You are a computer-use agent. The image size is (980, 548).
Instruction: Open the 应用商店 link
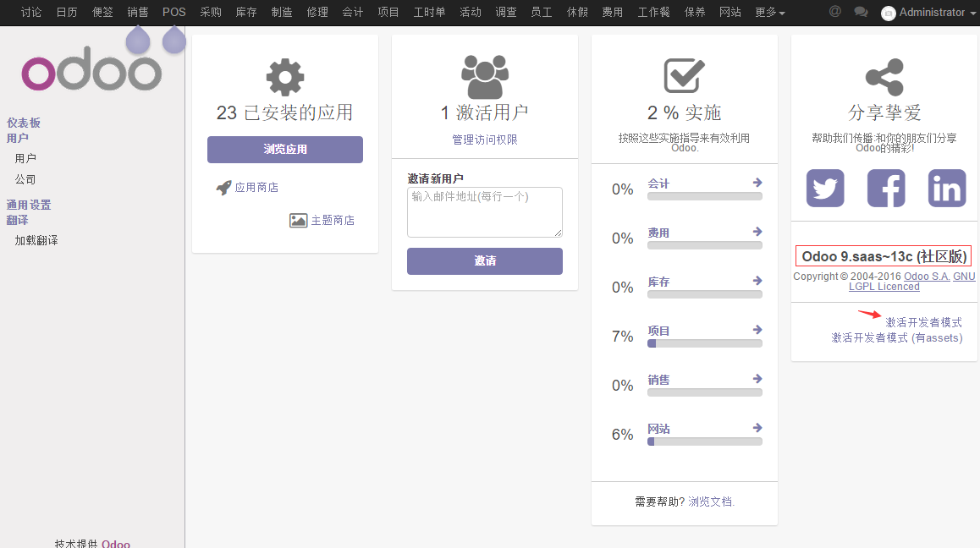[256, 188]
